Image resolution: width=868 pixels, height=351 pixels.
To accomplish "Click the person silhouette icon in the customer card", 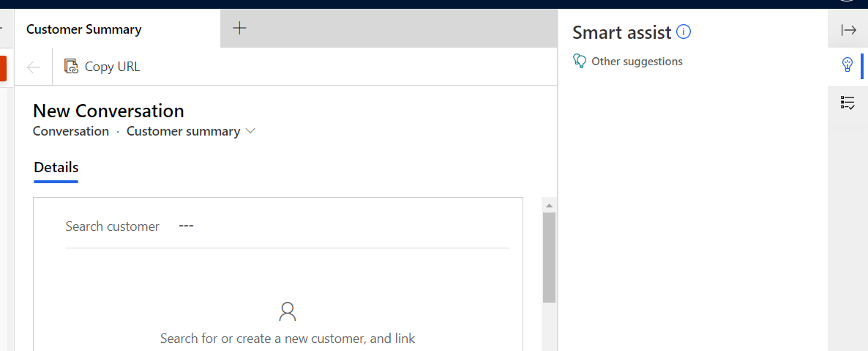I will pyautogui.click(x=288, y=311).
